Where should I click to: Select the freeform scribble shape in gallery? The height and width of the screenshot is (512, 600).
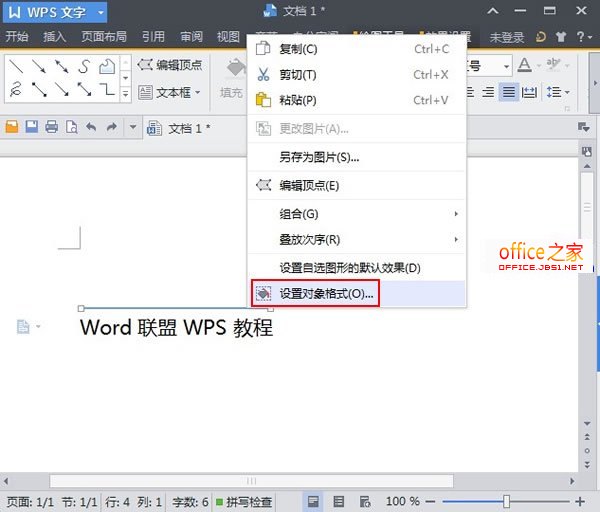tap(15, 90)
